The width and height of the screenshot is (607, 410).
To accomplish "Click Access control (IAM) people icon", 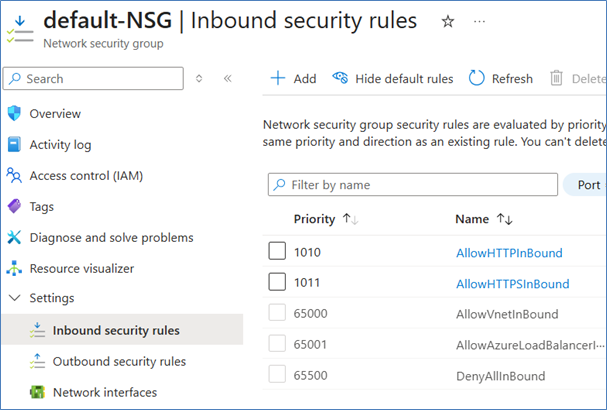I will [x=14, y=175].
